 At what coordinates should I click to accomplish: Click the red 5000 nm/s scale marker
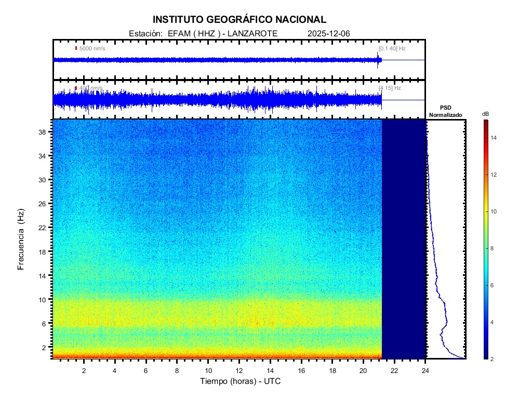76,48
